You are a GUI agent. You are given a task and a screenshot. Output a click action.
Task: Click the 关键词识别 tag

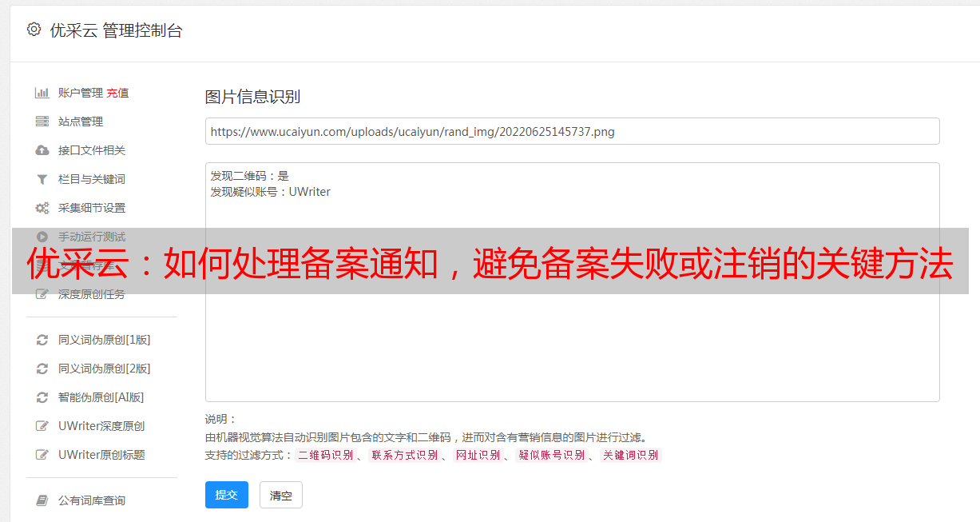(x=631, y=455)
